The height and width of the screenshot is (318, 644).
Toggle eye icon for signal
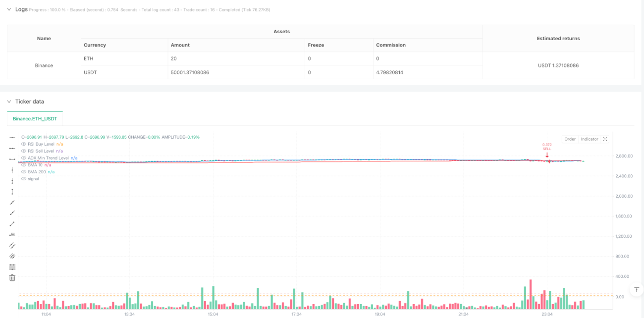[x=24, y=179]
